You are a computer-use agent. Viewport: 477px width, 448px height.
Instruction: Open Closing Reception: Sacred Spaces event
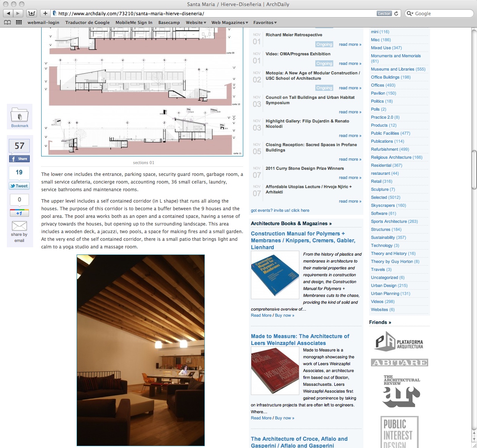311,147
